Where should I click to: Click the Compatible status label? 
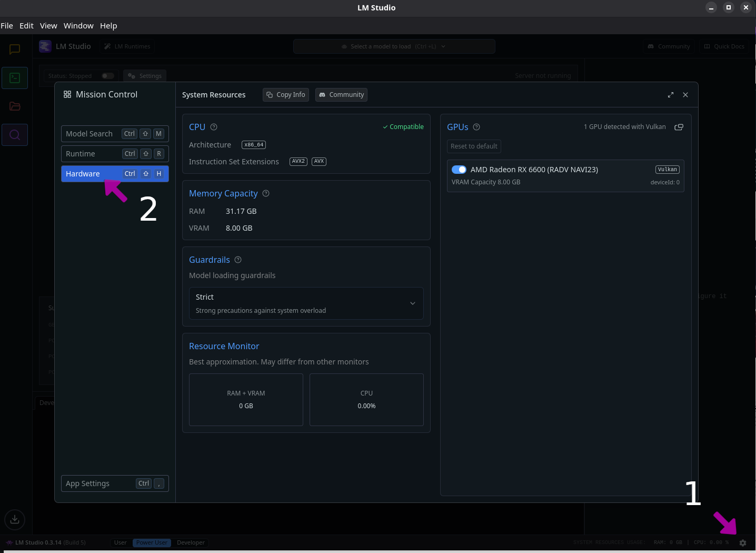point(403,127)
